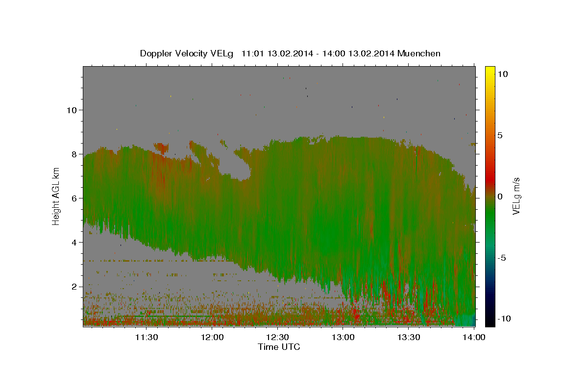
Task: Click the height label '2' on y-axis
Action: tap(74, 287)
